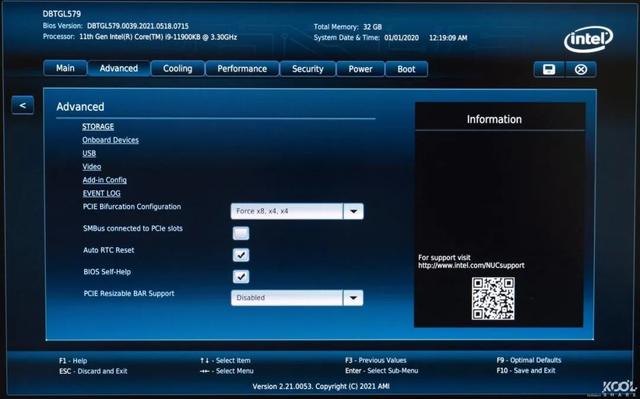Image resolution: width=640 pixels, height=399 pixels.
Task: Open PCIE Bifurcation Configuration dropdown arrow
Action: (353, 211)
